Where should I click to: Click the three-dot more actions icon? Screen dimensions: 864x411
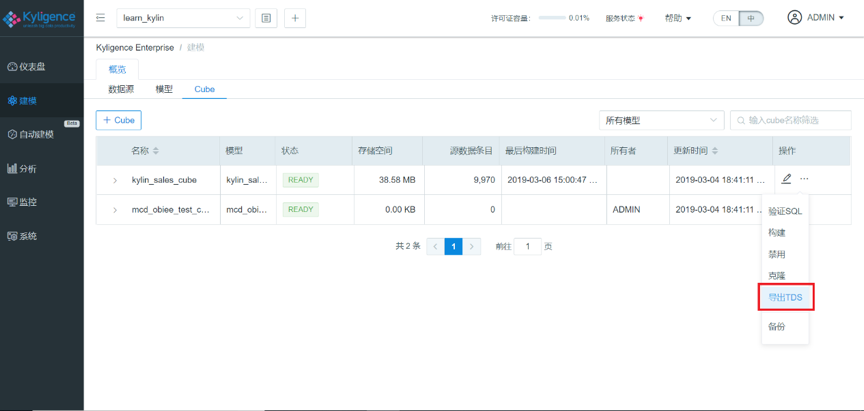[804, 179]
